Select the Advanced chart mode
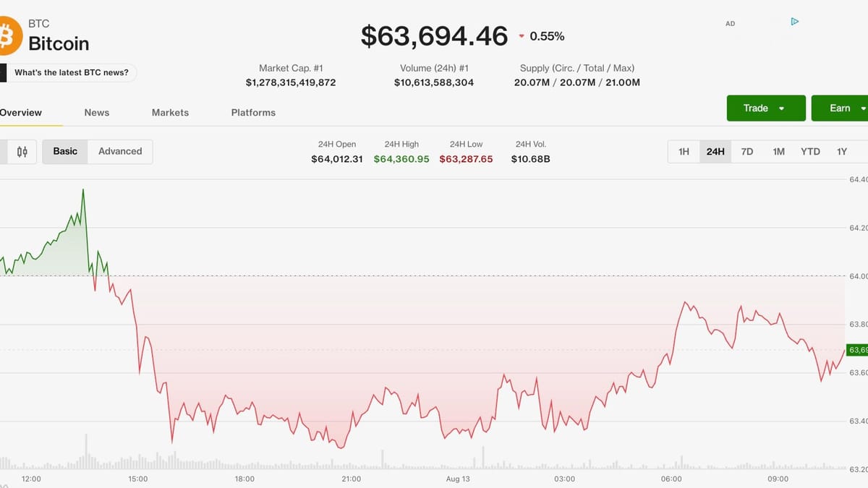The image size is (868, 488). point(120,151)
